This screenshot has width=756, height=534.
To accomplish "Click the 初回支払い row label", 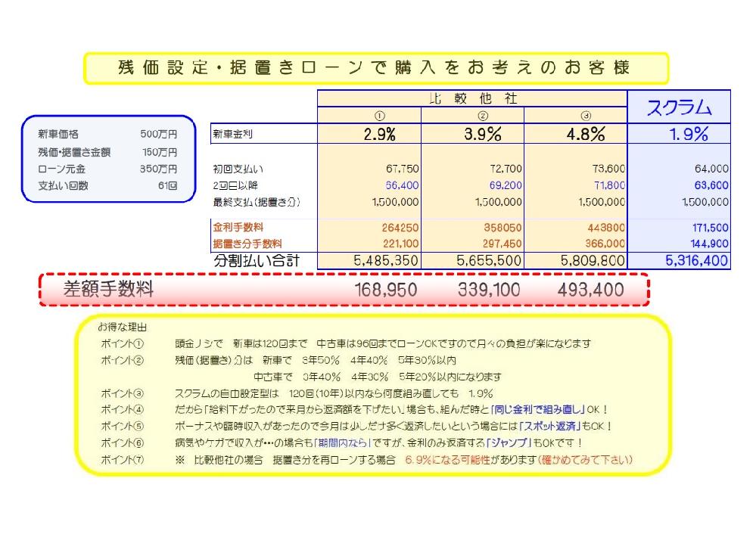I will [238, 169].
